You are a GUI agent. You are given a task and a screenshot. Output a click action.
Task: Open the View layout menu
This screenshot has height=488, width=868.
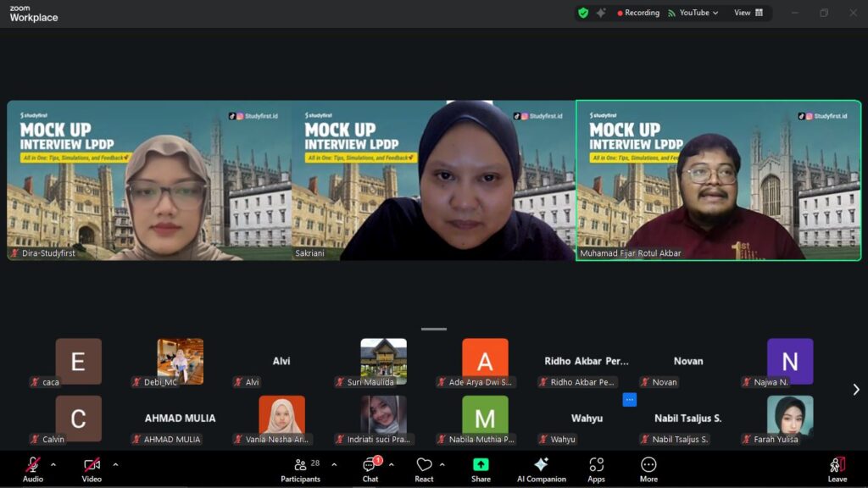(x=748, y=13)
